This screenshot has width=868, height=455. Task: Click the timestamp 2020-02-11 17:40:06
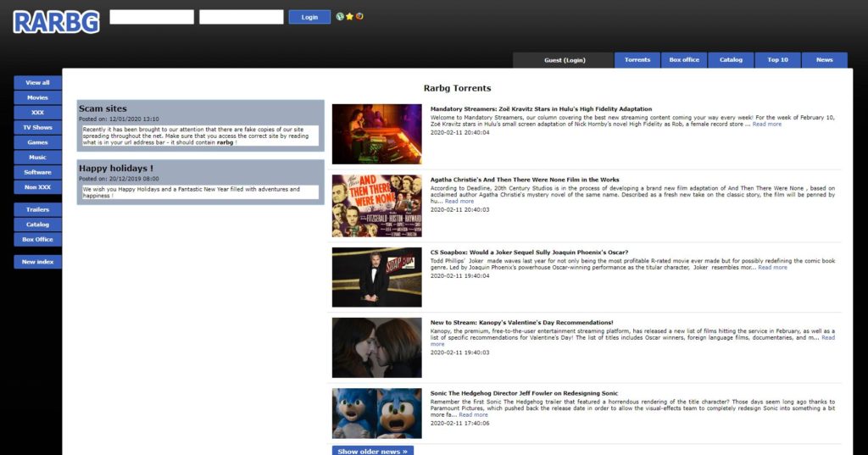(x=459, y=424)
